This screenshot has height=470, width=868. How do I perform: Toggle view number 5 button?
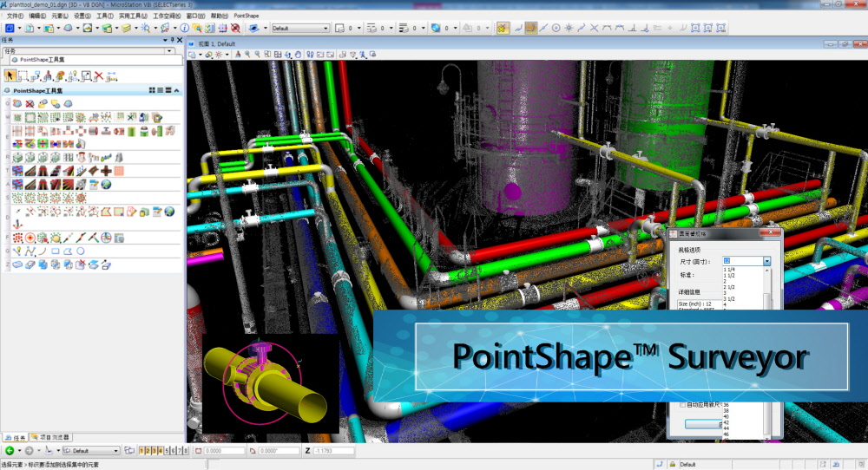[x=167, y=451]
